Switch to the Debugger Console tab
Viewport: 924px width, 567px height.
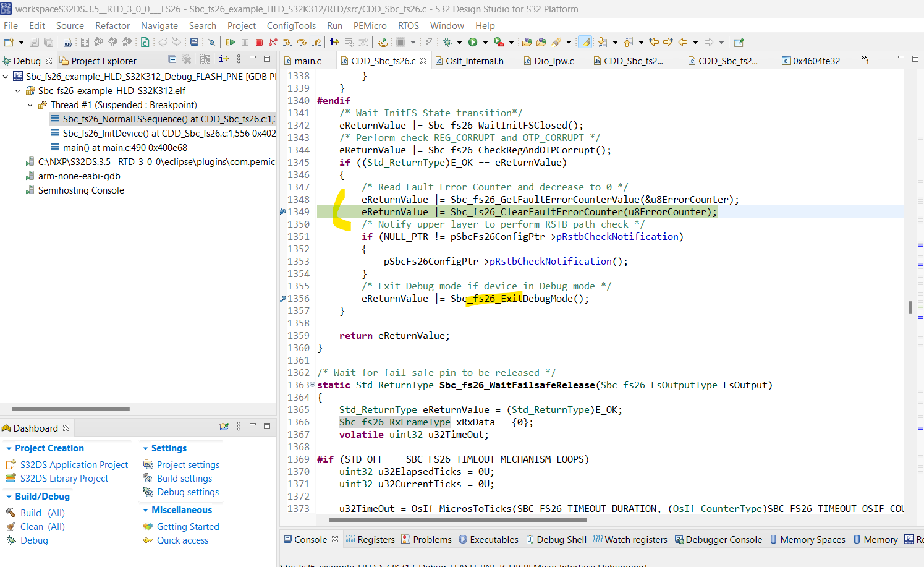[719, 540]
